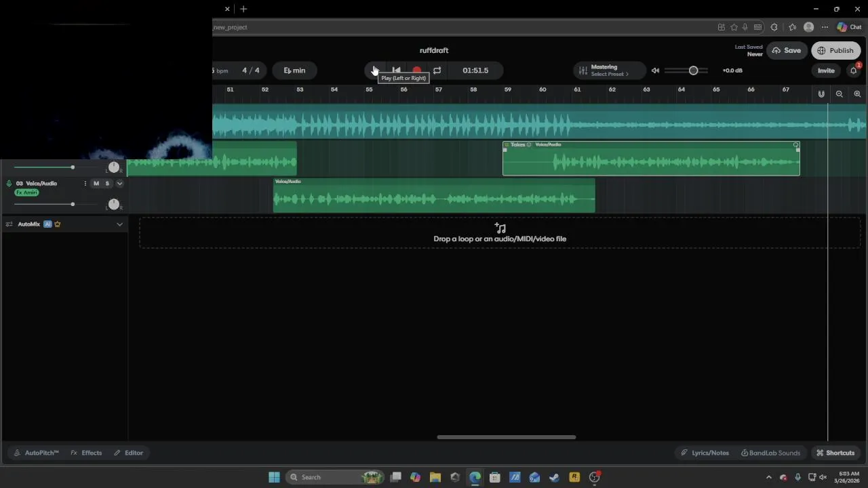Open the Editor tab
The image size is (868, 488).
pyautogui.click(x=128, y=453)
